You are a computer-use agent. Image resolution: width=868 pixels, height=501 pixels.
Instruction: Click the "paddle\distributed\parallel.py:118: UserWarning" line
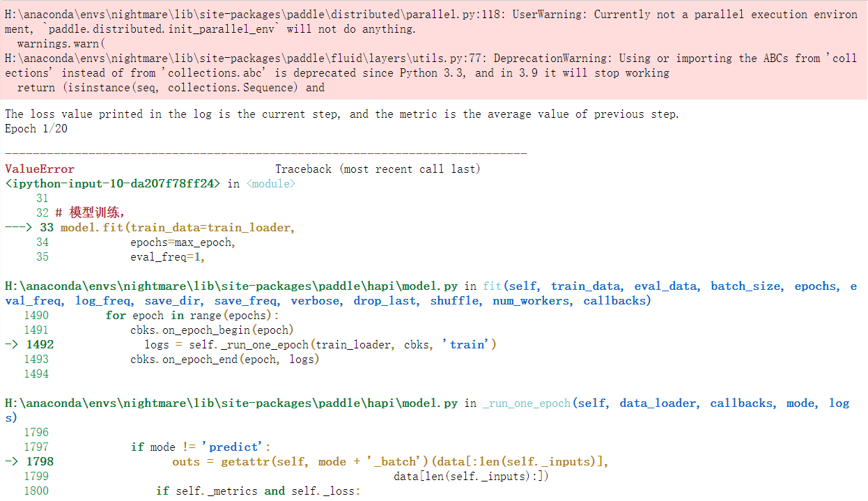[431, 15]
